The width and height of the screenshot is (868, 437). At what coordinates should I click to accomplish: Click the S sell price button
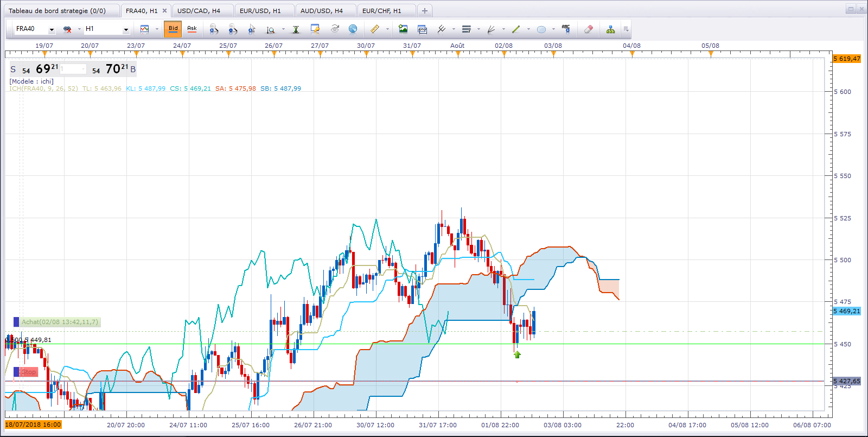coord(13,69)
